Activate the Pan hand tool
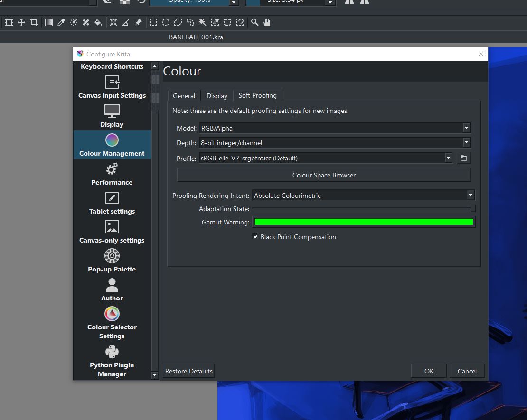The image size is (527, 420). tap(267, 22)
